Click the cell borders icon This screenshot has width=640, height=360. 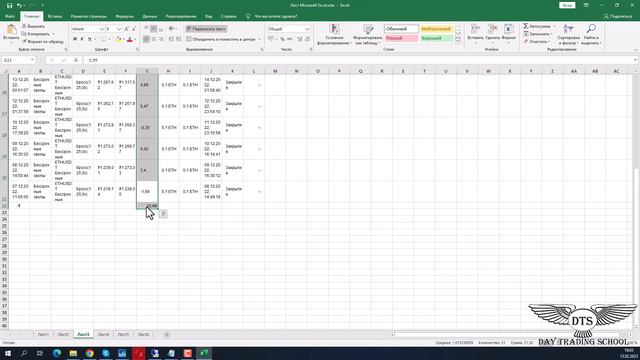[104, 39]
